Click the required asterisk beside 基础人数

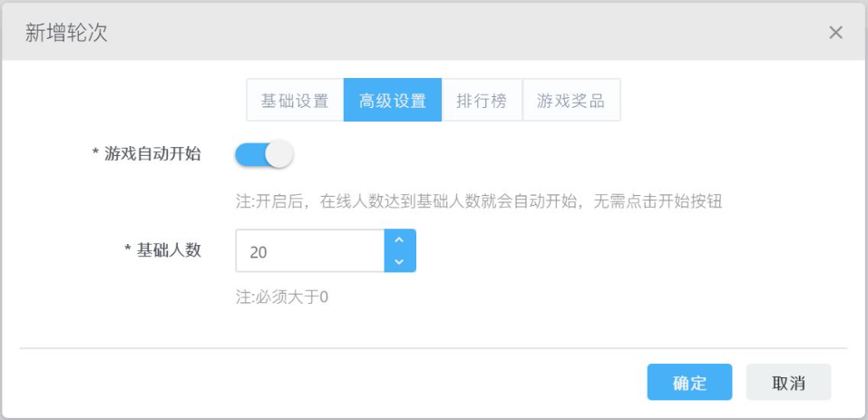pyautogui.click(x=127, y=249)
